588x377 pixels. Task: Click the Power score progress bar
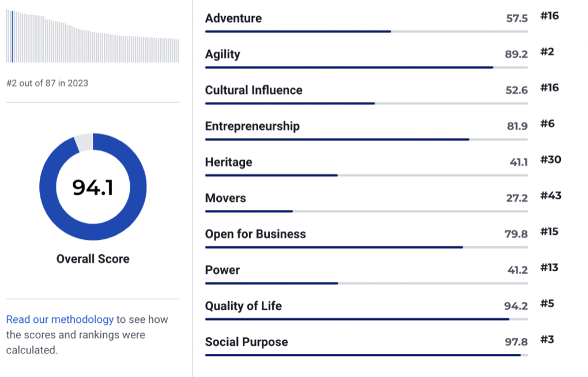366,283
